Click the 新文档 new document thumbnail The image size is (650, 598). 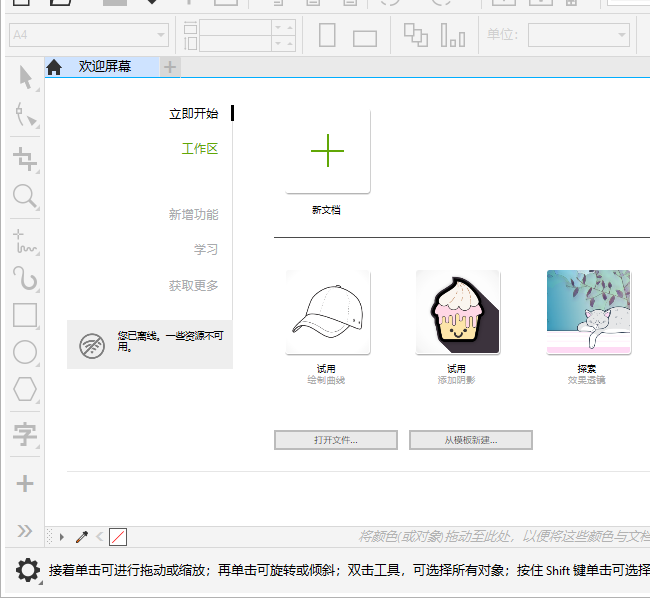[x=327, y=151]
